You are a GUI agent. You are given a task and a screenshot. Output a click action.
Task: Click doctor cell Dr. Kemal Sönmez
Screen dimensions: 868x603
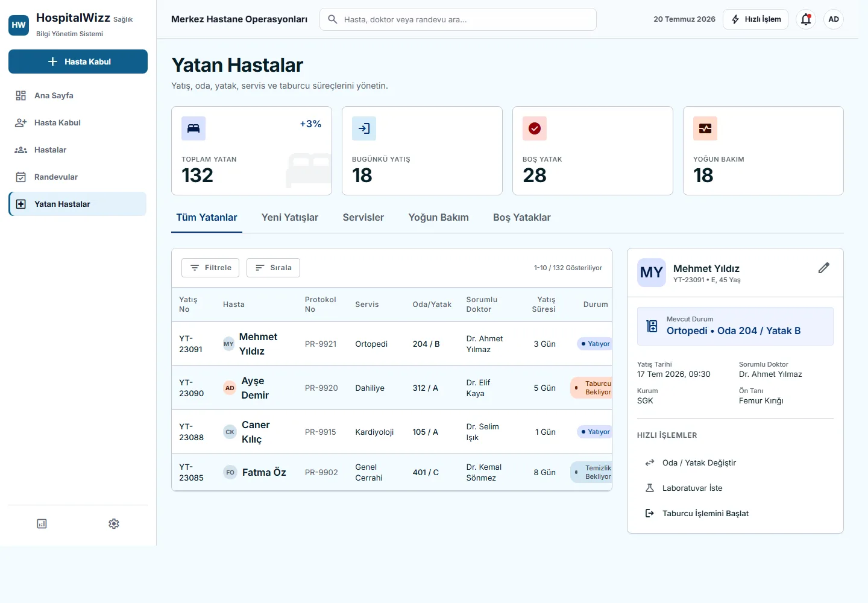pyautogui.click(x=484, y=472)
